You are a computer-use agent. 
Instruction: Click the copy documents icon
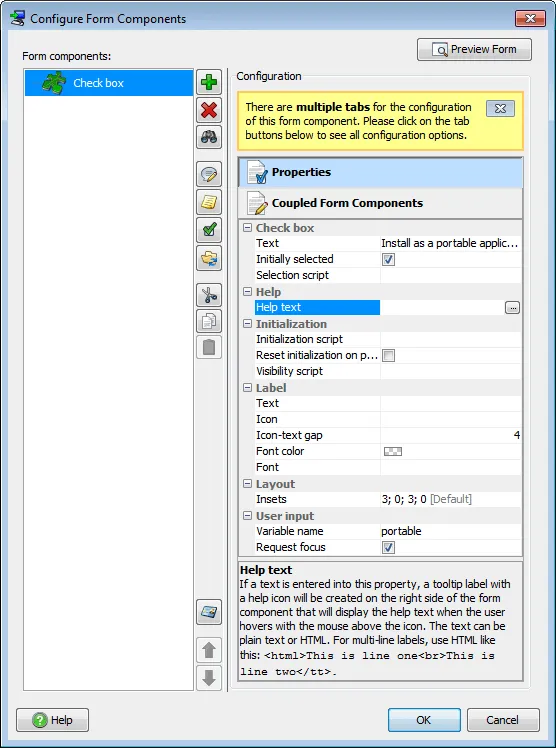pos(209,321)
